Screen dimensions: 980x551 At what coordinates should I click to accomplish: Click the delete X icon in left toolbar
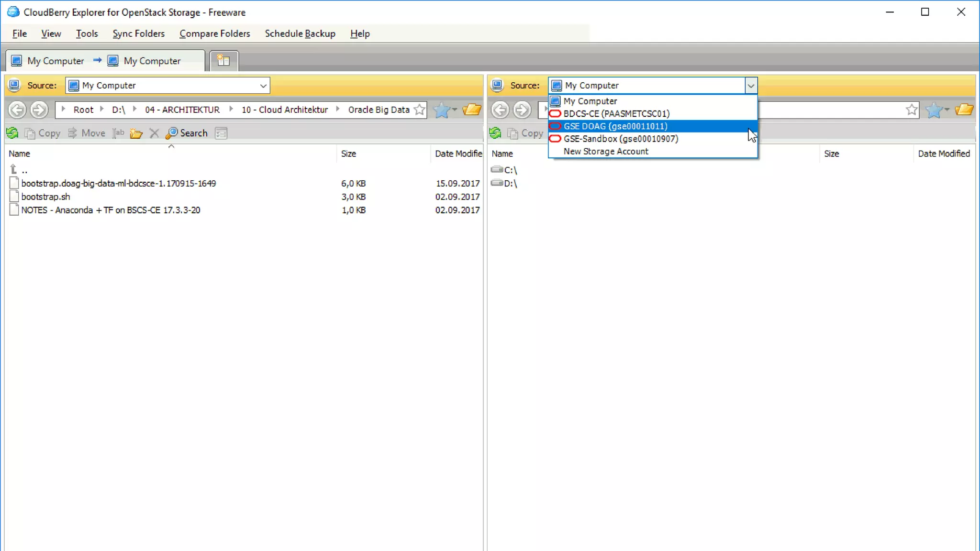click(154, 133)
